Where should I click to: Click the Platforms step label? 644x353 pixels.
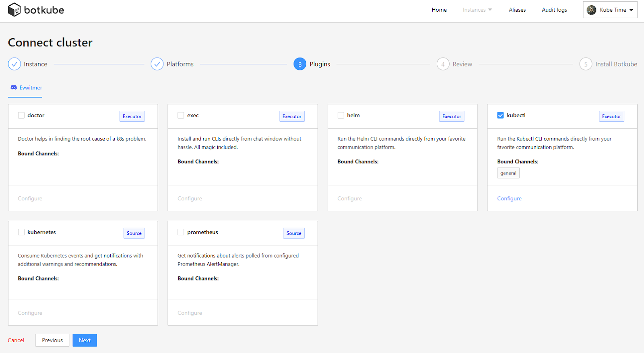click(180, 64)
